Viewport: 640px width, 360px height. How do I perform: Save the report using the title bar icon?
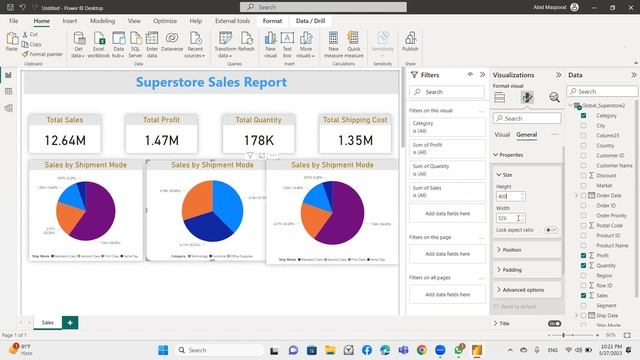pos(10,7)
